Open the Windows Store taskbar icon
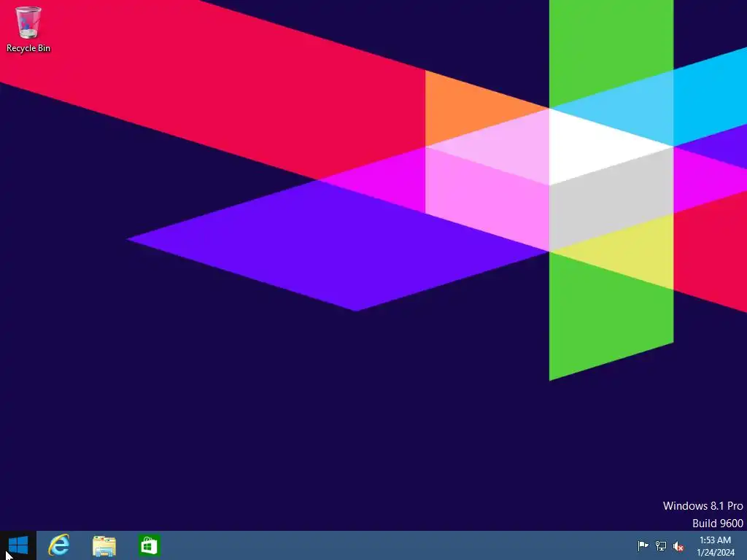 point(149,545)
